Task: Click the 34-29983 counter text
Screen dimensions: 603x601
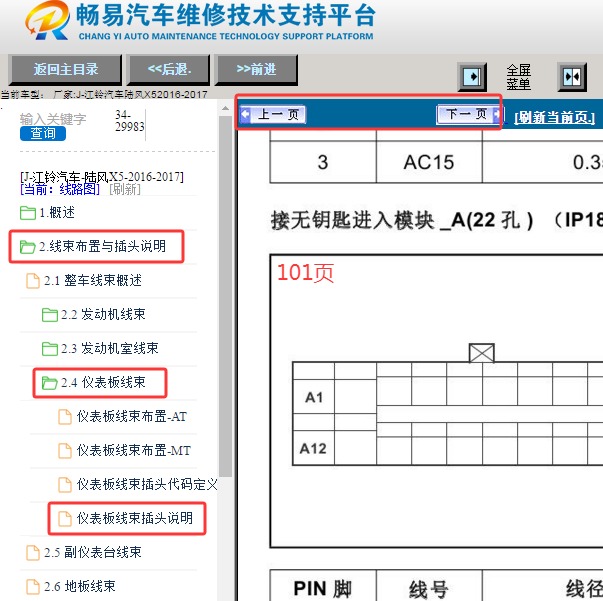Action: pyautogui.click(x=130, y=121)
